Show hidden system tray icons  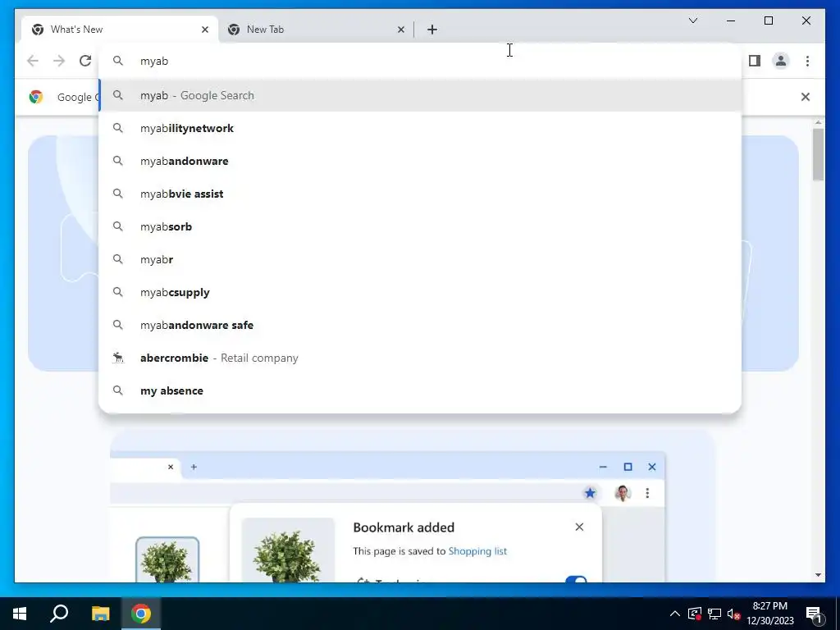[675, 614]
